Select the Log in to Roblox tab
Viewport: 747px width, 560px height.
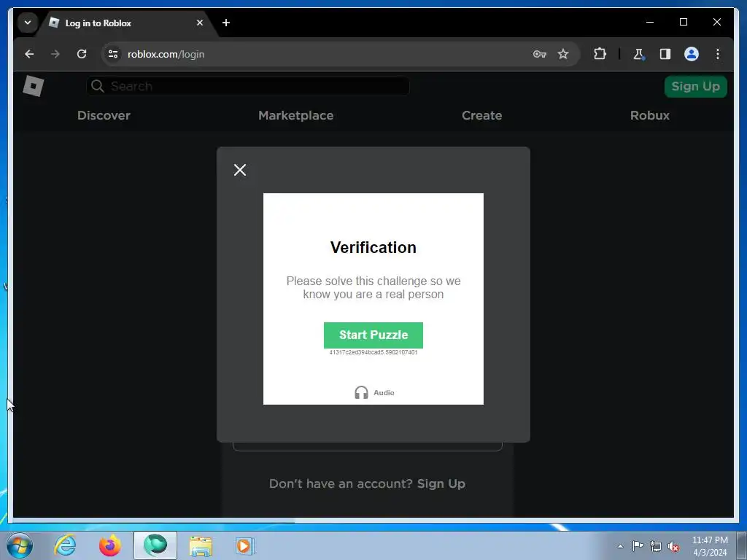(127, 23)
